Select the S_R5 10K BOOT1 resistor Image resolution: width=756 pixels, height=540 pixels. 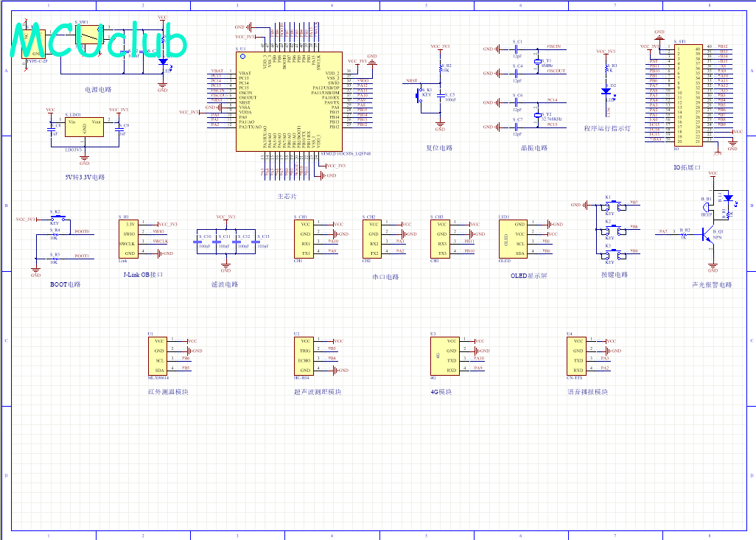coord(55,259)
